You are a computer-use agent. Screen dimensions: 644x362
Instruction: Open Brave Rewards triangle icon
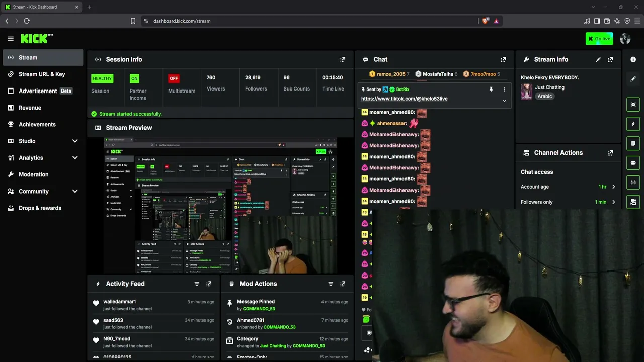496,21
